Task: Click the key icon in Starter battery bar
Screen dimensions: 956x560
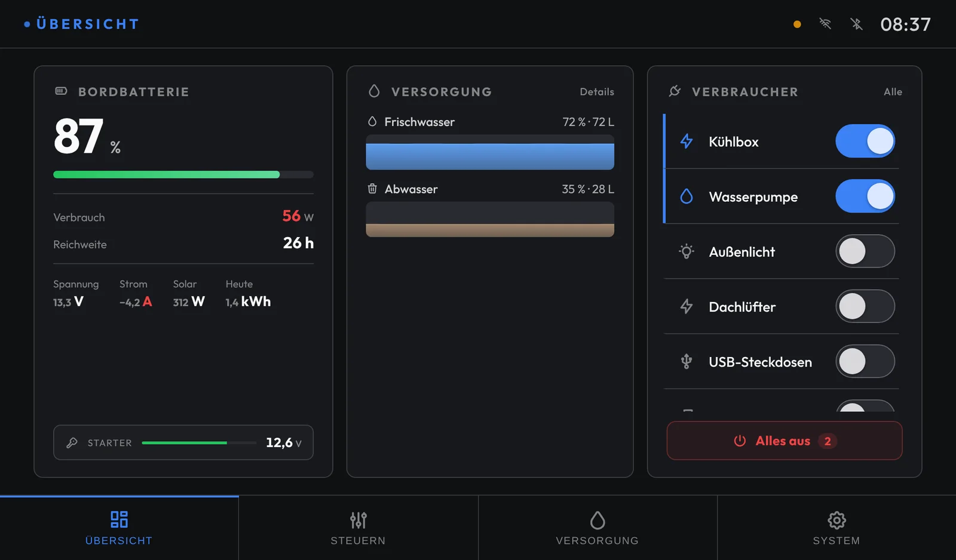Action: pyautogui.click(x=72, y=442)
